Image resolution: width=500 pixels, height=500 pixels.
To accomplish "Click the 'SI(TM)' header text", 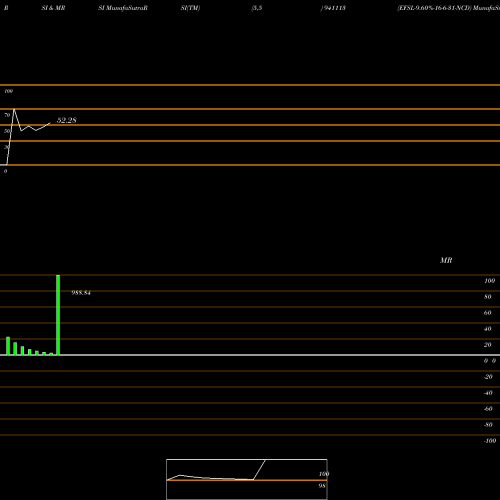I will click(x=190, y=8).
